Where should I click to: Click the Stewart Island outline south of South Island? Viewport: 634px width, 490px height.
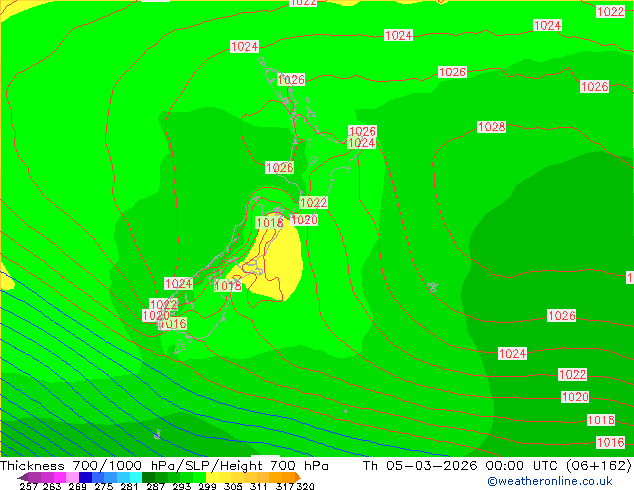tap(180, 347)
